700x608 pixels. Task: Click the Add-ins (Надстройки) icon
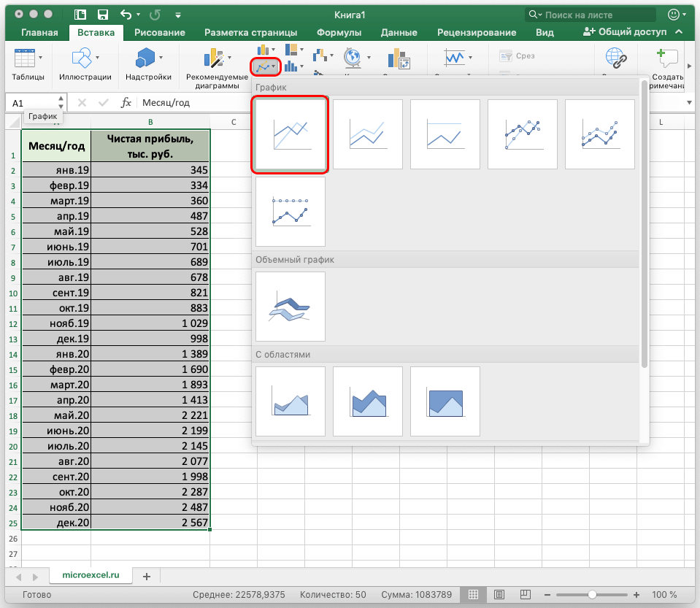tap(145, 58)
